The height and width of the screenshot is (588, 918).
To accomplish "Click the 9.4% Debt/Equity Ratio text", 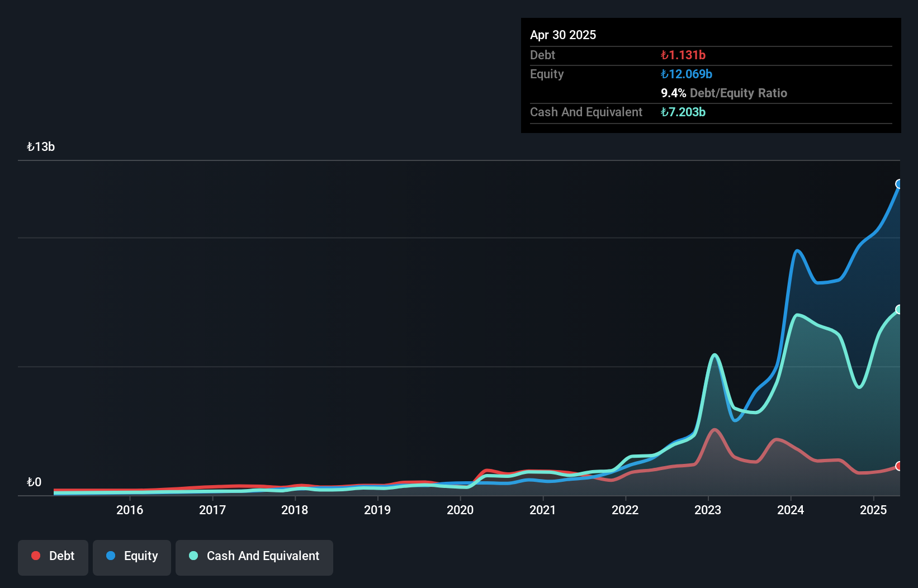I will pyautogui.click(x=724, y=93).
